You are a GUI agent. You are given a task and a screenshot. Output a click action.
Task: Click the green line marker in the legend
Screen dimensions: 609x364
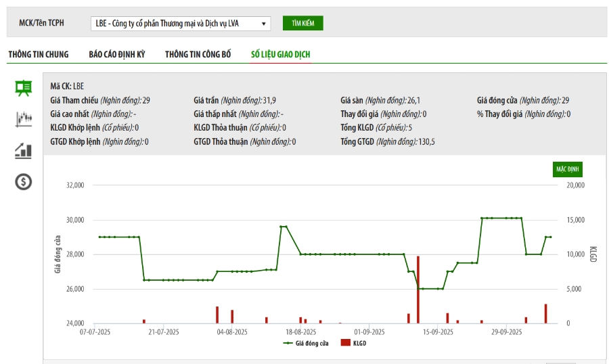[288, 343]
